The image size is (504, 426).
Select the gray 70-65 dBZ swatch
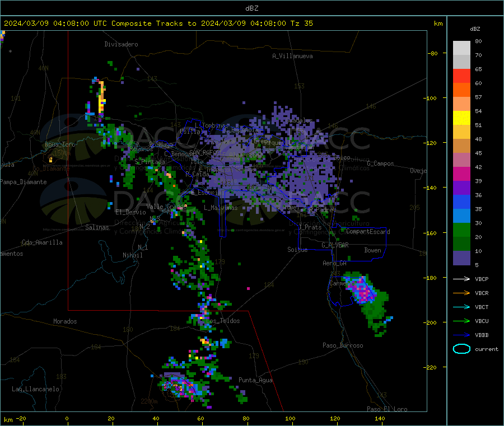coord(461,62)
